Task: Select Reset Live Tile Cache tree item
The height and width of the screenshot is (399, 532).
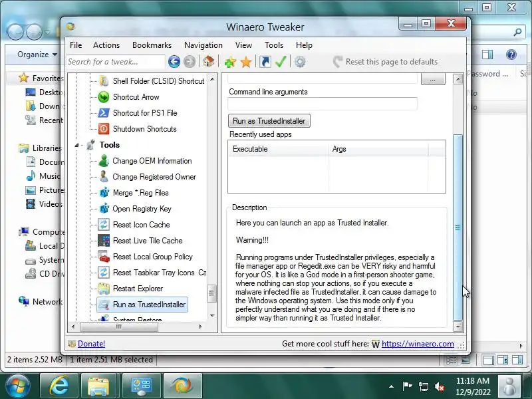Action: coord(148,241)
